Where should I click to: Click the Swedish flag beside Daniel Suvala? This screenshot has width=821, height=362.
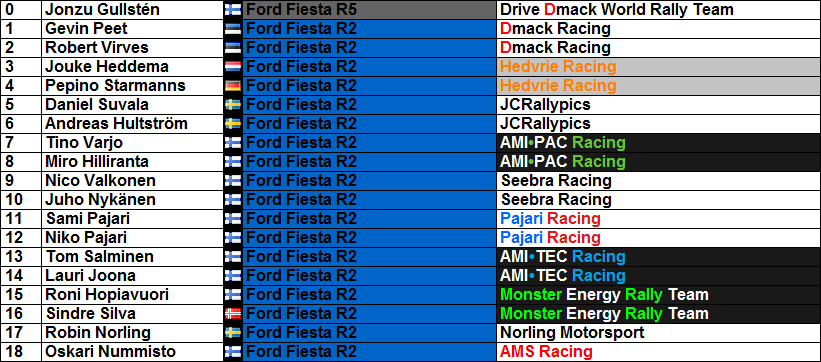(x=232, y=105)
